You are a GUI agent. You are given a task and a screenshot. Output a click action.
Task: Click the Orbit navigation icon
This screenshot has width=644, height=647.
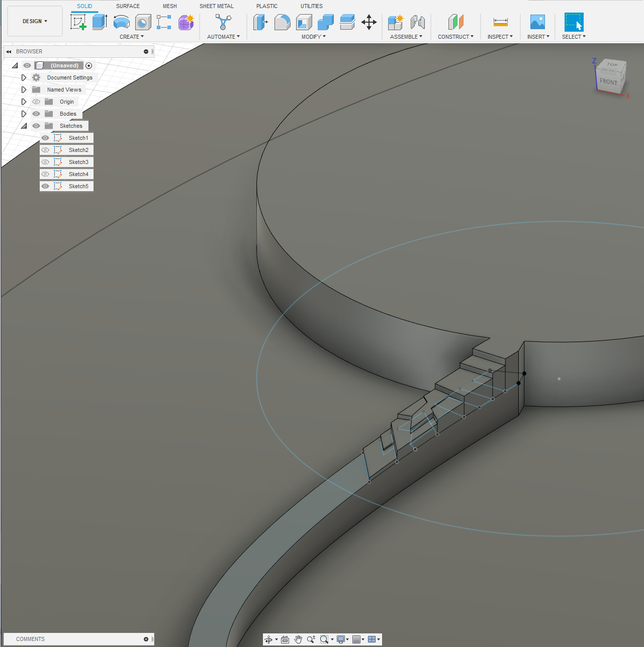pyautogui.click(x=268, y=639)
